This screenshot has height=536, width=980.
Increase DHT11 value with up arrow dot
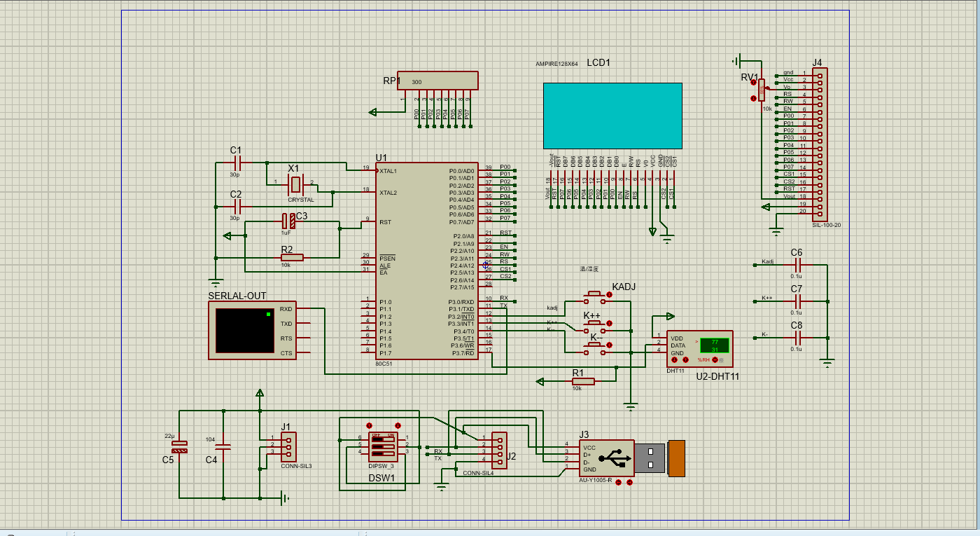coord(685,359)
